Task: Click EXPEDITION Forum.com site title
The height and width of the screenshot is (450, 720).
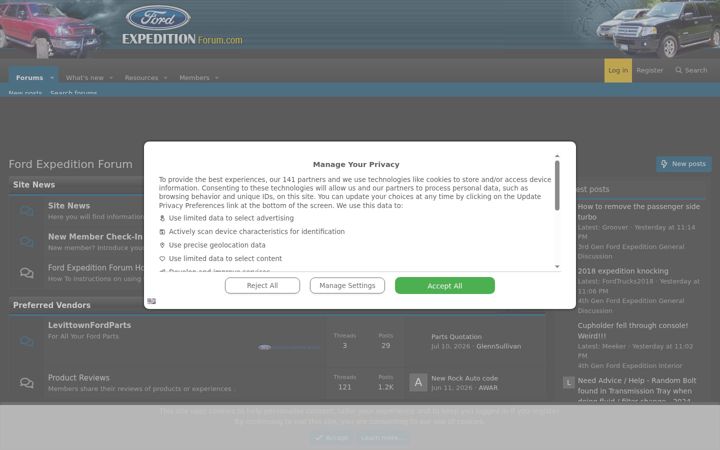Action: pyautogui.click(x=182, y=39)
